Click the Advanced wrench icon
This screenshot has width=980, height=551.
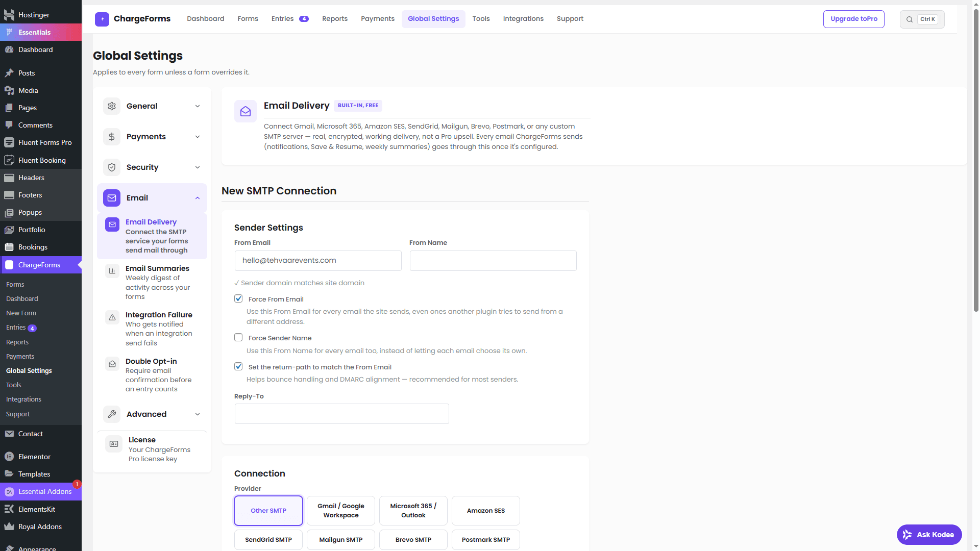(x=112, y=414)
